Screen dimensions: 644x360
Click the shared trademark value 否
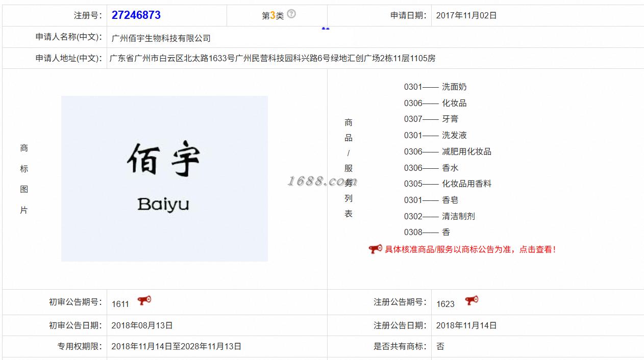pos(440,346)
